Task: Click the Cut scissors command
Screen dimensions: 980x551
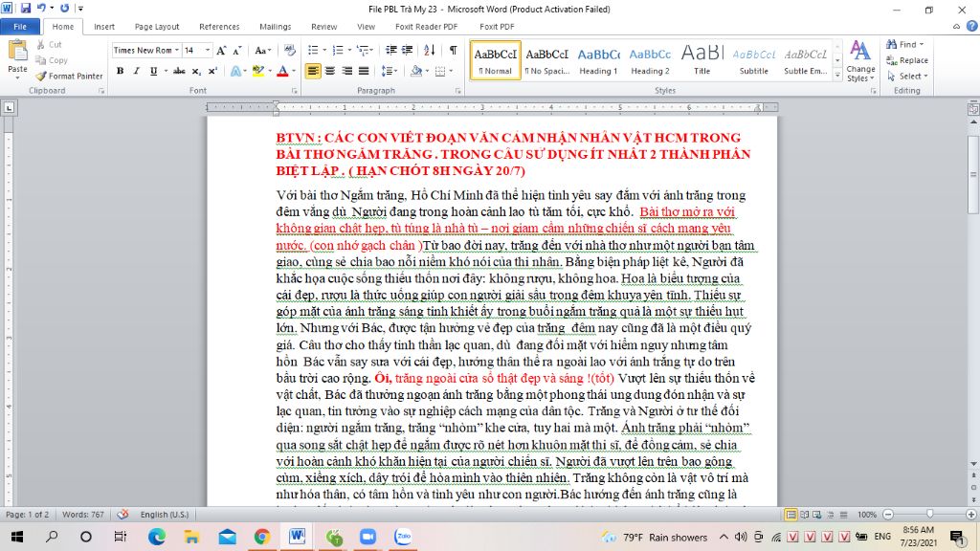Action: click(49, 44)
